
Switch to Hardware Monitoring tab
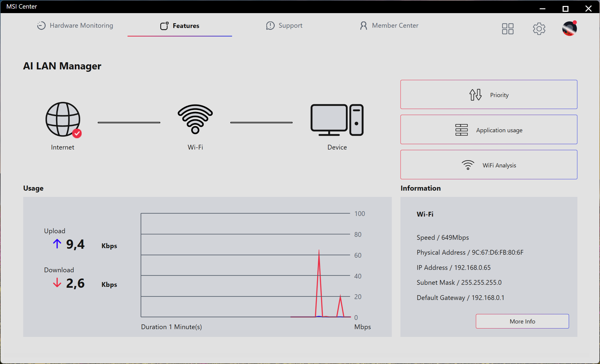click(x=75, y=26)
